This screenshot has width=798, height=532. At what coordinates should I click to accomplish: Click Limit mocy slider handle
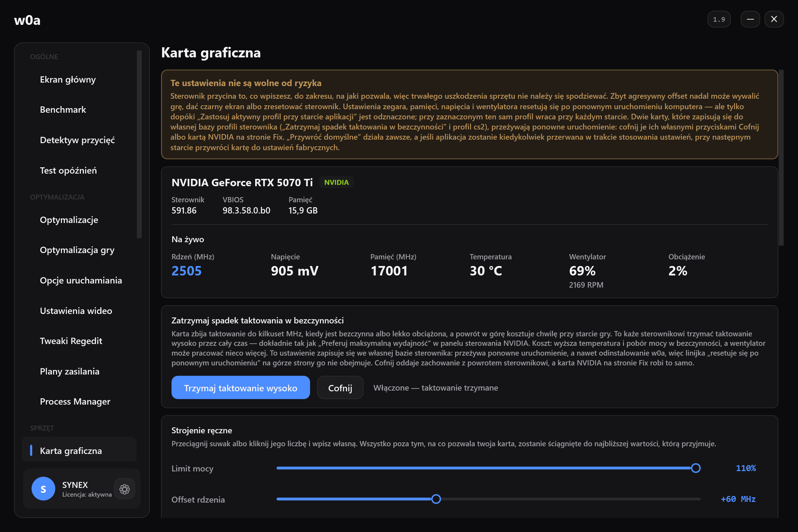(696, 468)
